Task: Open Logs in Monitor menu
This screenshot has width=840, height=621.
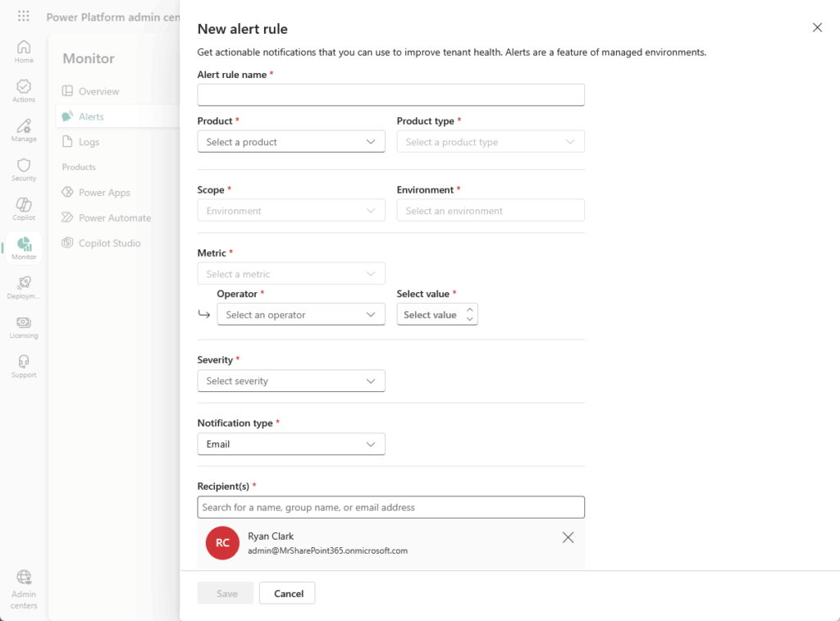Action: [x=89, y=142]
